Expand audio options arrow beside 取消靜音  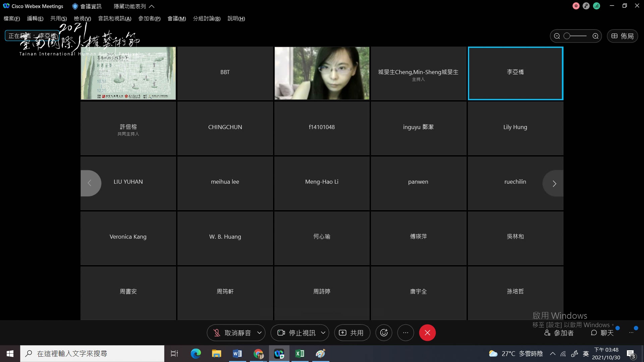tap(259, 333)
